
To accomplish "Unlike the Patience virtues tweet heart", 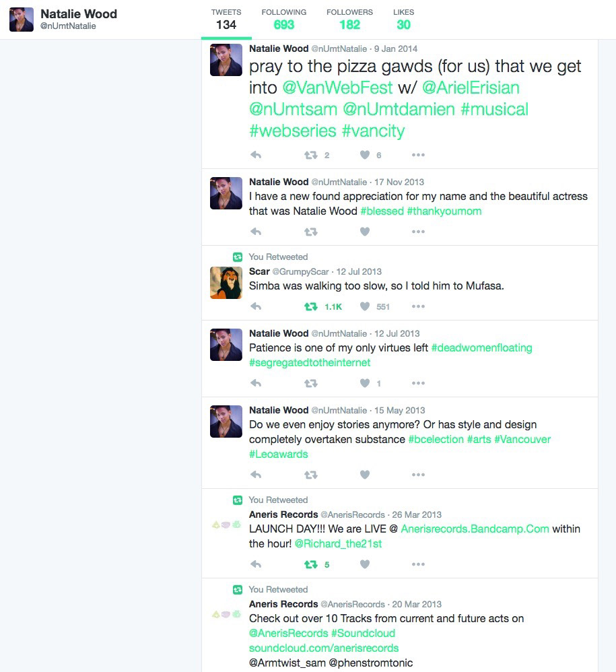I will (364, 382).
